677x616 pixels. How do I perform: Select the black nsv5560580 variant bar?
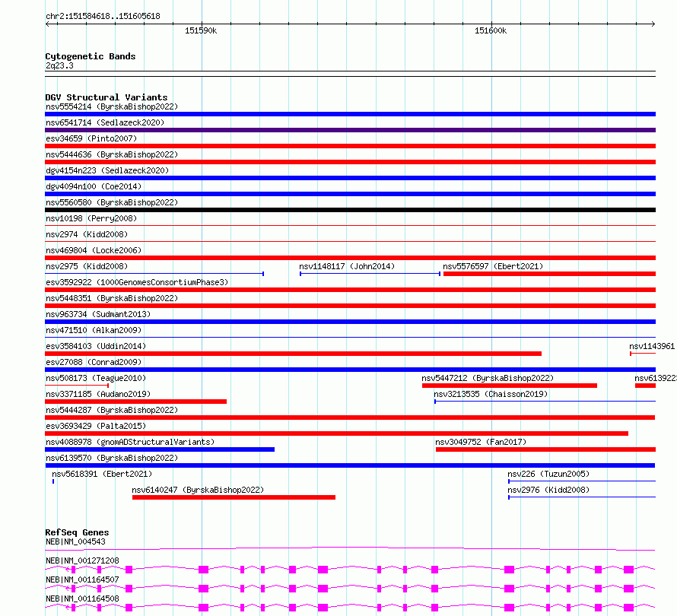350,210
